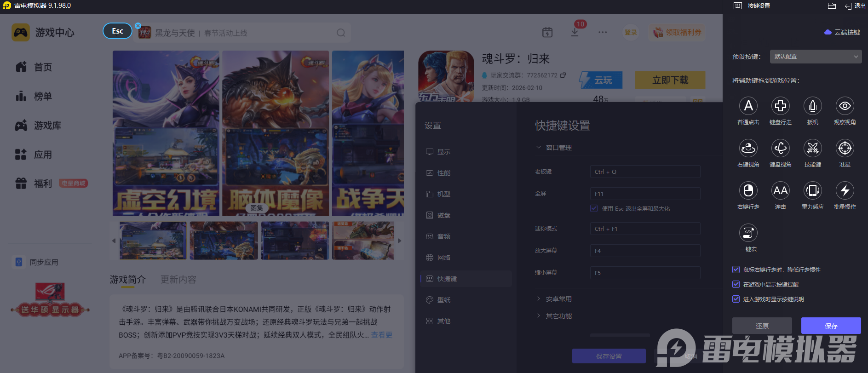Image resolution: width=868 pixels, height=373 pixels.
Task: Click the 还原 restore button
Action: [762, 326]
